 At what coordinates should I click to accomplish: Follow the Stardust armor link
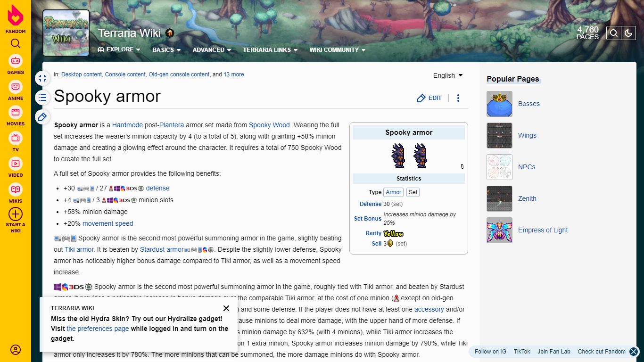point(162,249)
